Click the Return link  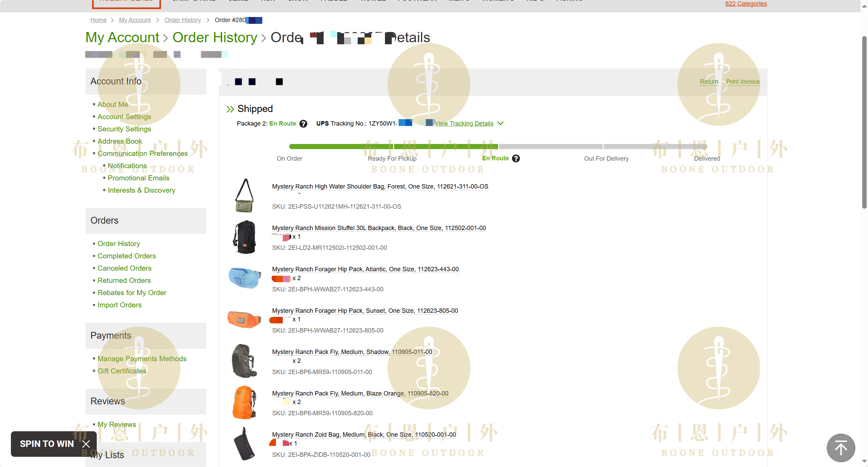[x=709, y=82]
